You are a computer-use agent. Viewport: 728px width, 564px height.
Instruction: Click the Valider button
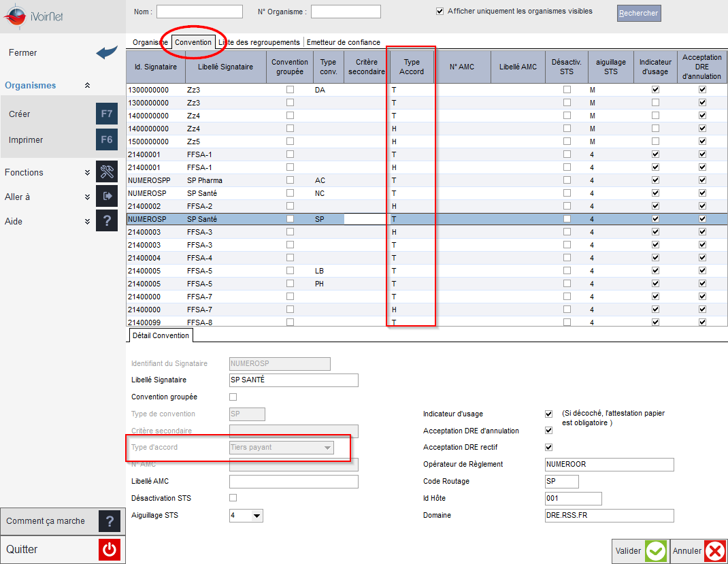[x=641, y=551]
